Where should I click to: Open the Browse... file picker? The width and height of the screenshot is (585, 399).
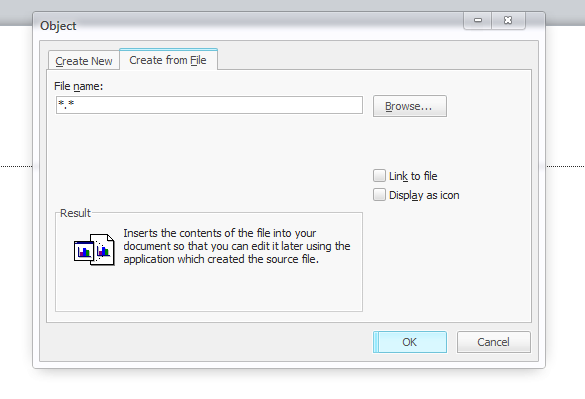(410, 106)
